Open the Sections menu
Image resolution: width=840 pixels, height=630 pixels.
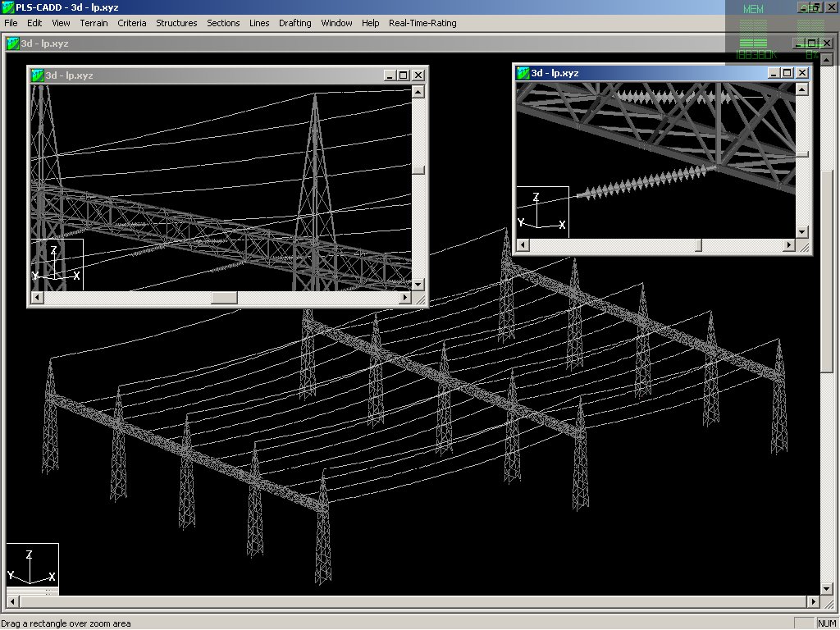click(x=223, y=23)
